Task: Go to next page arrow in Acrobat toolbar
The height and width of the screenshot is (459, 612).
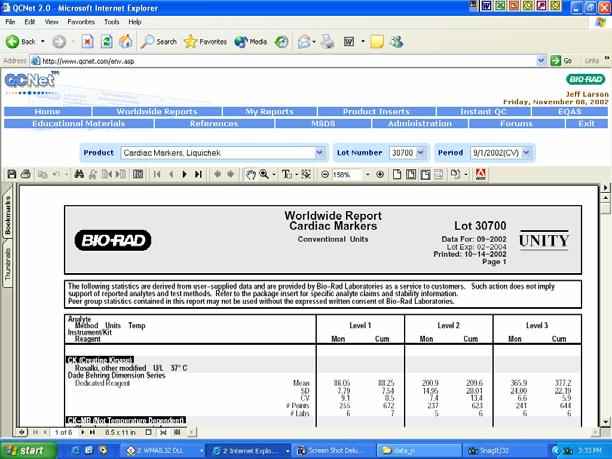Action: 185,174
